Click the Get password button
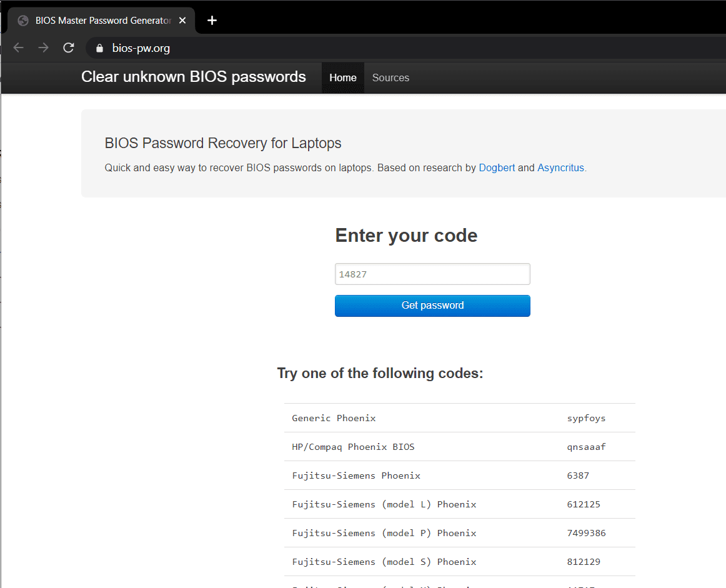The width and height of the screenshot is (726, 588). 432,306
